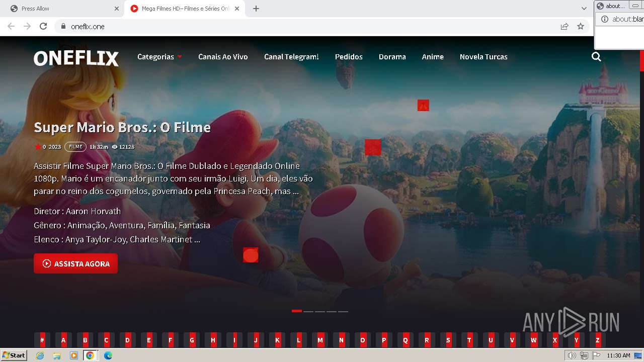Open the Dorama section
The image size is (644, 362).
coord(392,57)
